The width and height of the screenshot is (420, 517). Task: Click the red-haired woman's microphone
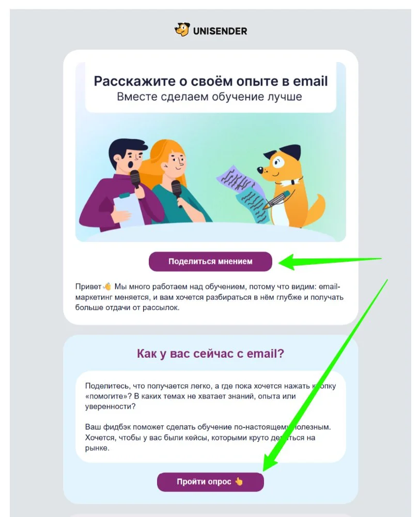tap(177, 192)
